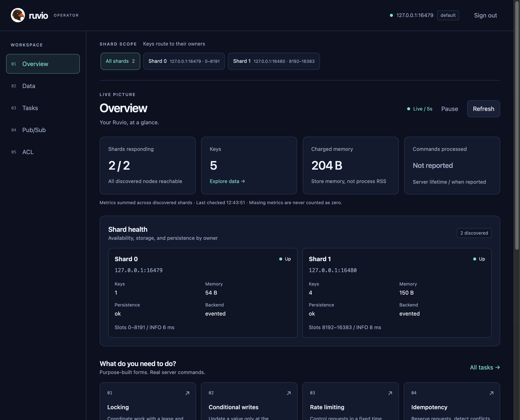Click the page vertical scrollbar thumb
This screenshot has height=420, width=520.
[x=517, y=126]
